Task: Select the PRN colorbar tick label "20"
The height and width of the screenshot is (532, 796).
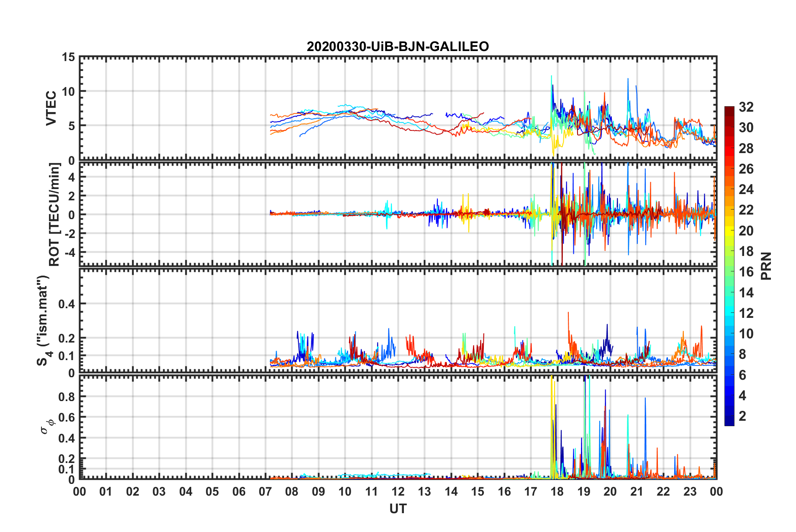Action: coord(746,231)
